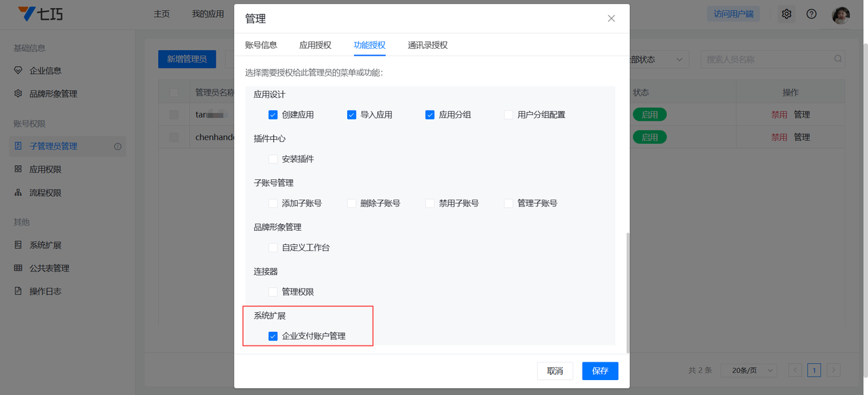
Task: Click info icon beside 子管理员管理
Action: [x=118, y=147]
